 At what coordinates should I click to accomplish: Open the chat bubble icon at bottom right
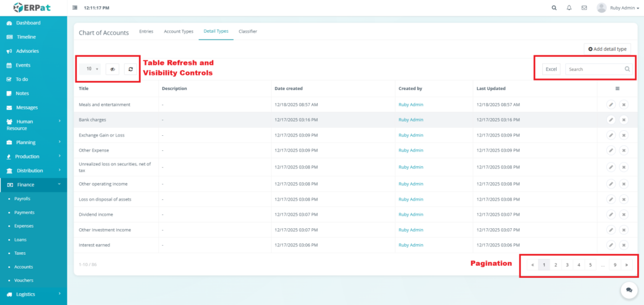[628, 290]
